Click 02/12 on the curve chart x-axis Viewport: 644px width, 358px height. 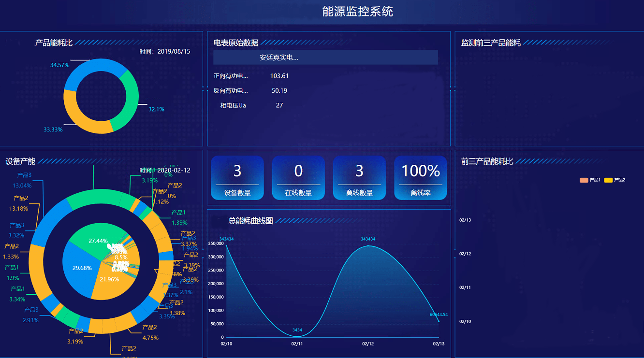pos(368,344)
